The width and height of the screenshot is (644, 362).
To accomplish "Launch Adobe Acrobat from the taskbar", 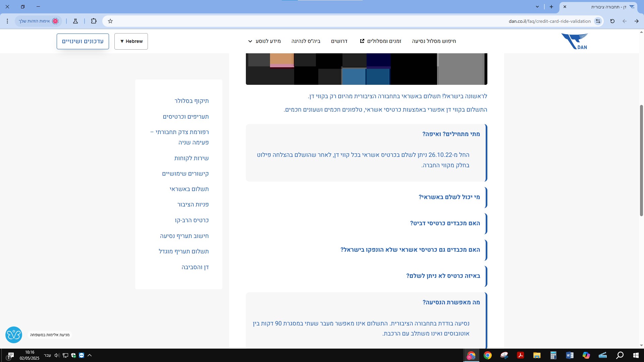I will tap(520, 355).
